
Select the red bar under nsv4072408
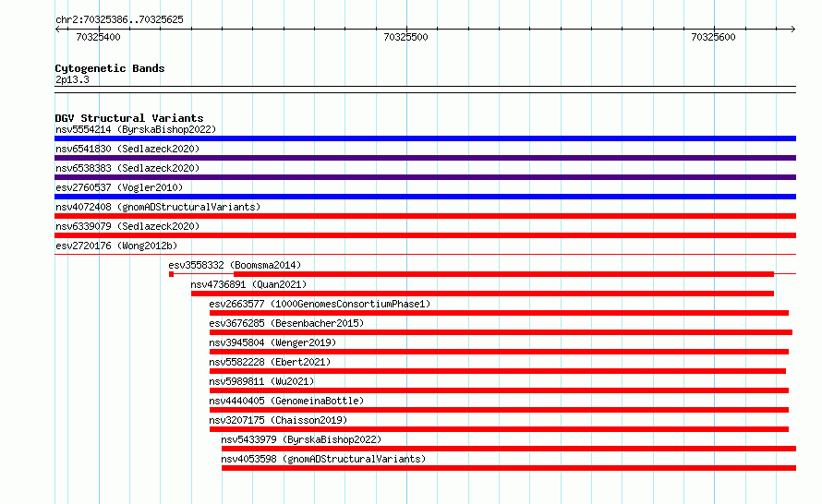(425, 216)
